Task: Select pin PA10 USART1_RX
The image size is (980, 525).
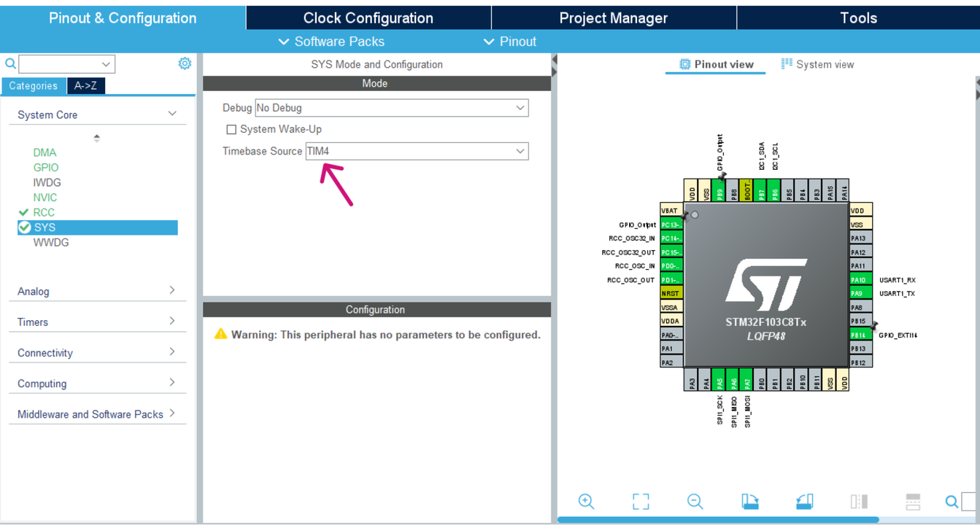Action: pyautogui.click(x=861, y=280)
